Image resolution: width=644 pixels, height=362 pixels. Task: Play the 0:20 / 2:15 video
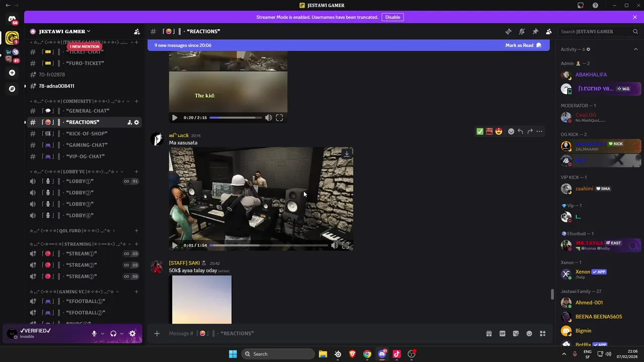point(175,118)
